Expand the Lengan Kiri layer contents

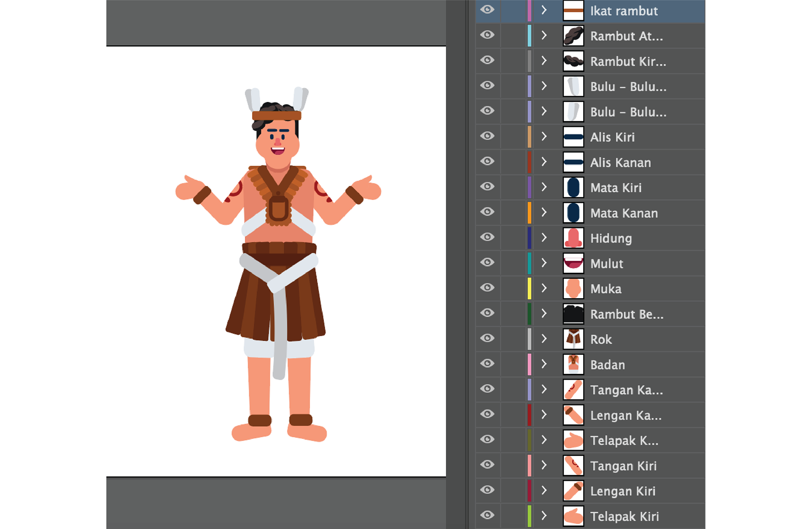544,490
